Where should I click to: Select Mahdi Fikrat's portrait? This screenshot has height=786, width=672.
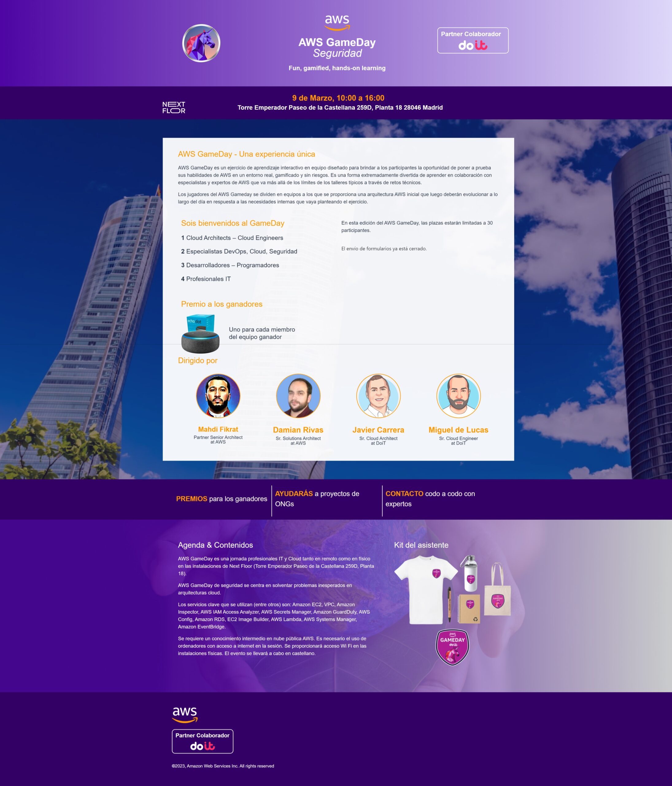218,396
